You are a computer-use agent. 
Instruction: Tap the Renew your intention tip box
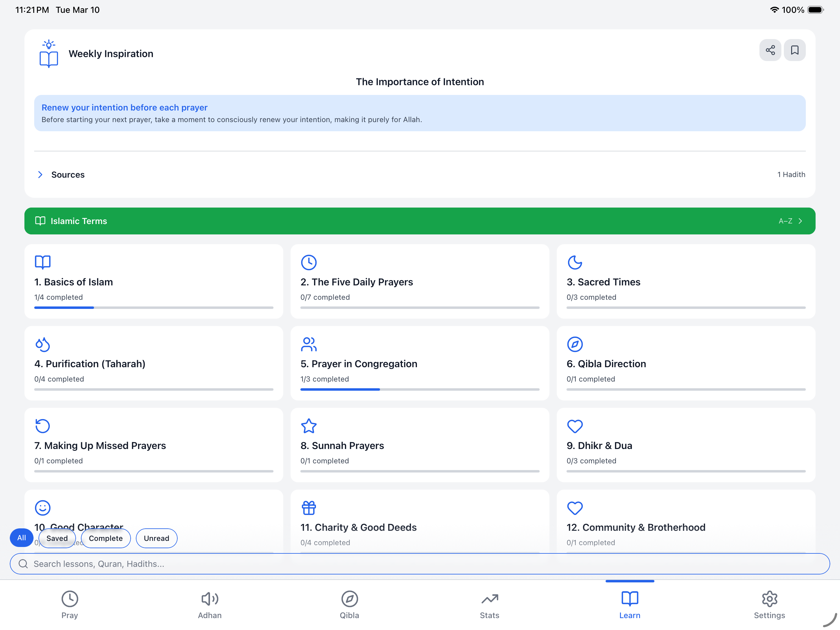pyautogui.click(x=420, y=113)
